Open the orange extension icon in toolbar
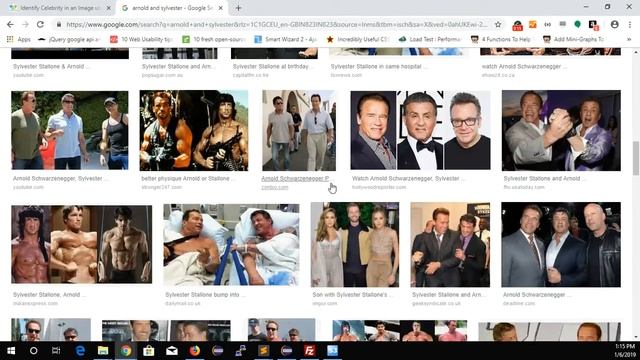Viewport: 640px width, 360px height. [x=533, y=24]
